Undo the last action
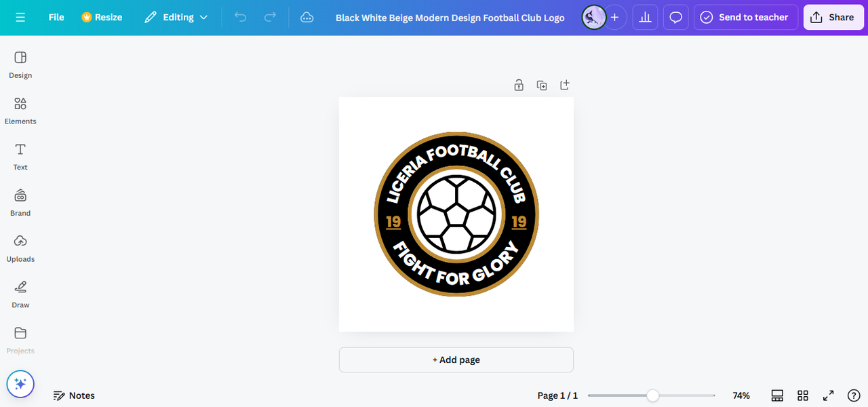The width and height of the screenshot is (868, 407). [x=240, y=17]
